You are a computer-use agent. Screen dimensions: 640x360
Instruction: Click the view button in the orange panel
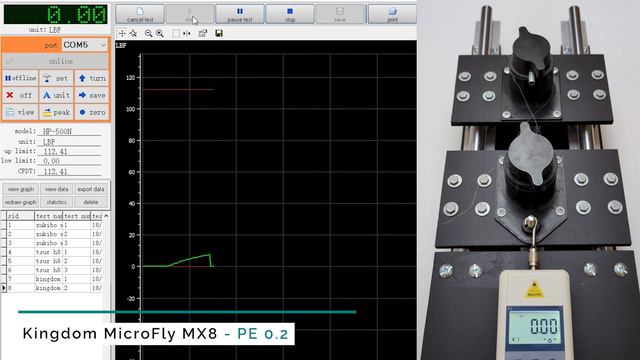click(x=20, y=112)
